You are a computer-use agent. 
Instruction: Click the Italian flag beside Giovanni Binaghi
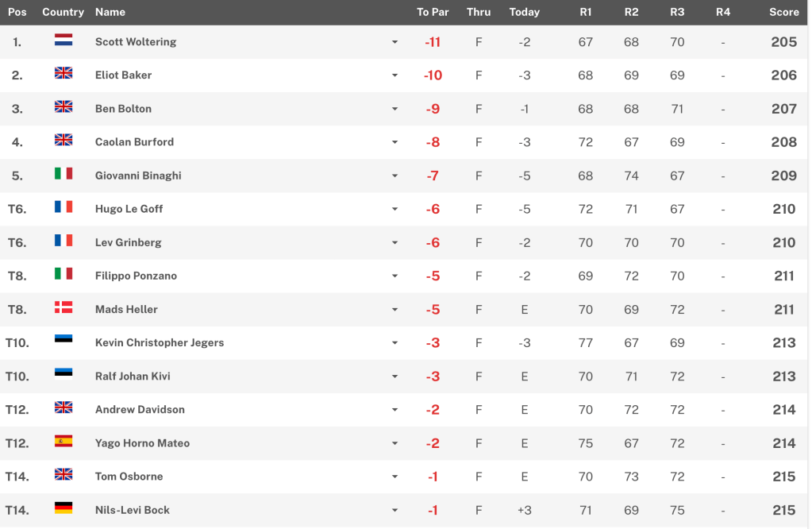[x=63, y=174]
